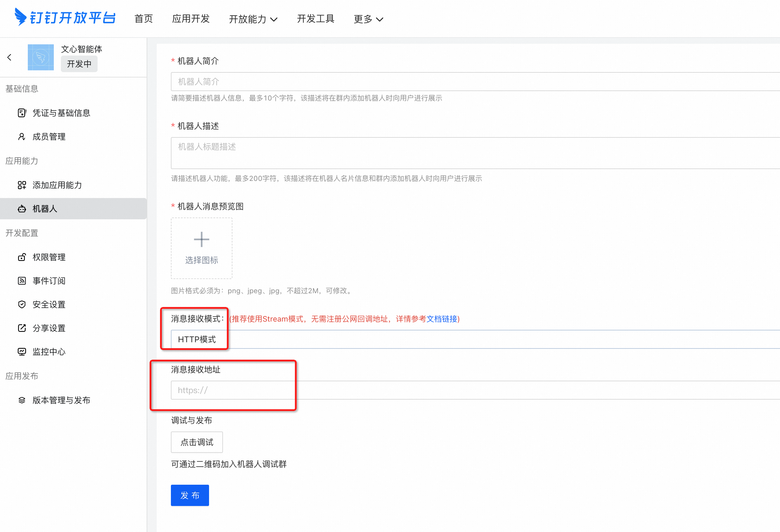Click the 分享设置 share icon

[x=22, y=328]
